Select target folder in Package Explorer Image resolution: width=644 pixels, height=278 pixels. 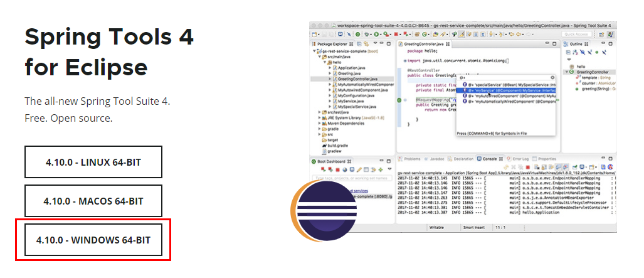point(330,140)
